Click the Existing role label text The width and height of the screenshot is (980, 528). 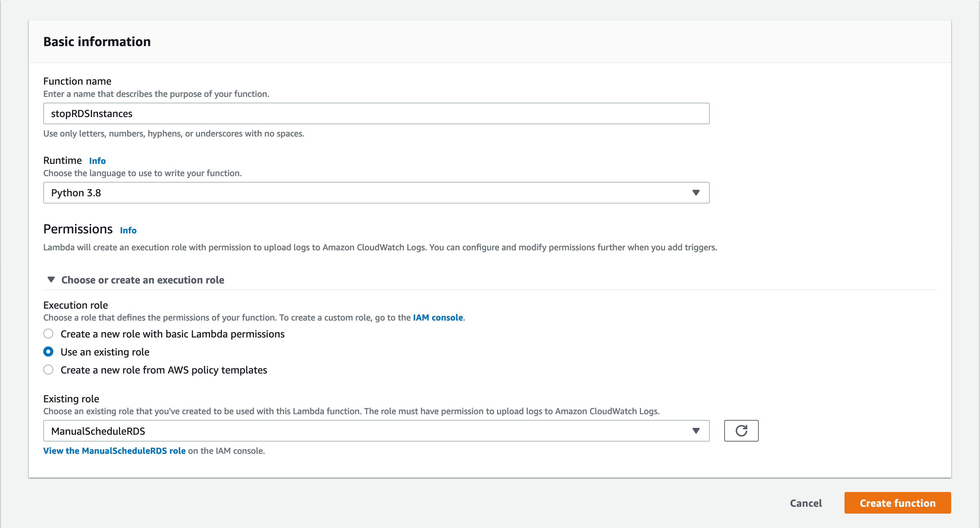pyautogui.click(x=71, y=399)
